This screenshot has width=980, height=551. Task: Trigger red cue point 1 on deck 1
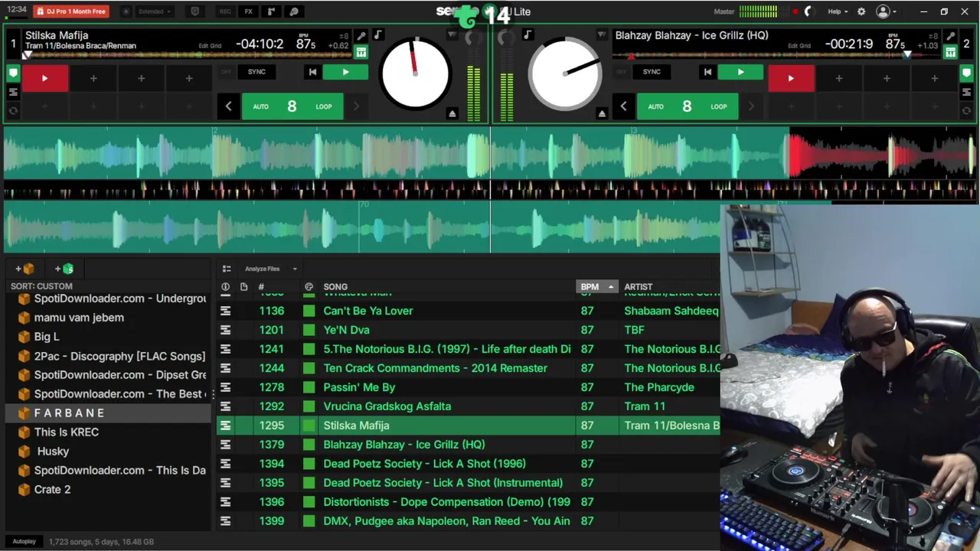44,78
